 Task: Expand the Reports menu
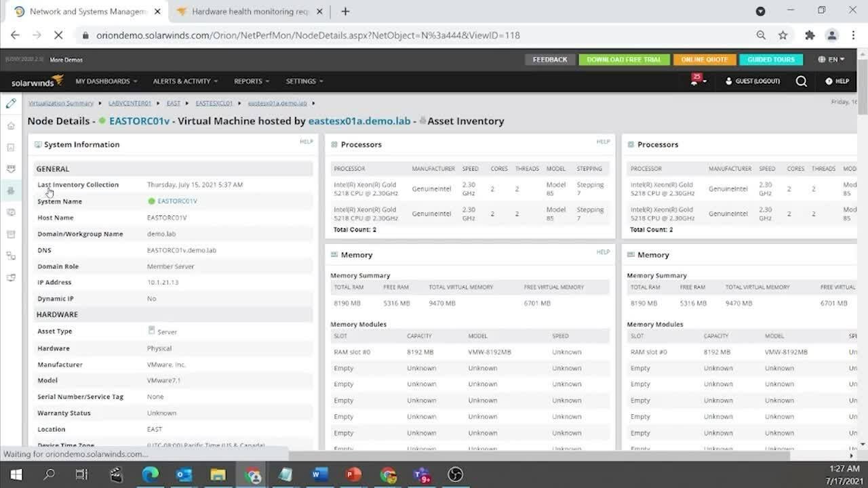click(252, 81)
